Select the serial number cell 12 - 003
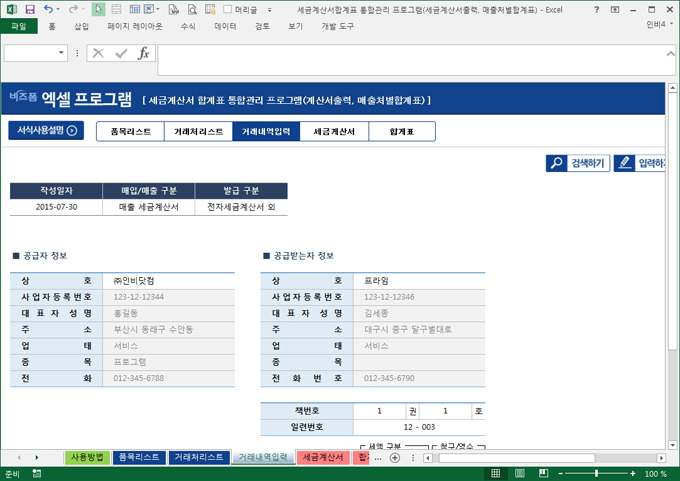Viewport: 680px width, 481px height. pyautogui.click(x=419, y=427)
